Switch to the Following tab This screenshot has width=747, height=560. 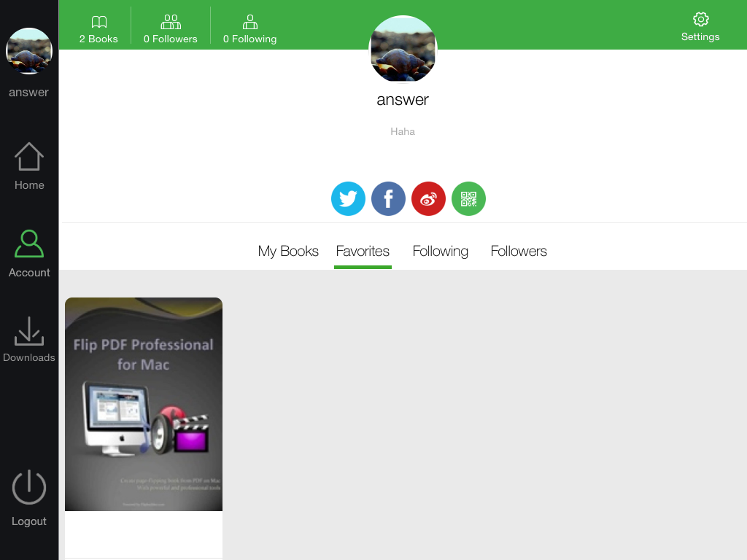(440, 251)
